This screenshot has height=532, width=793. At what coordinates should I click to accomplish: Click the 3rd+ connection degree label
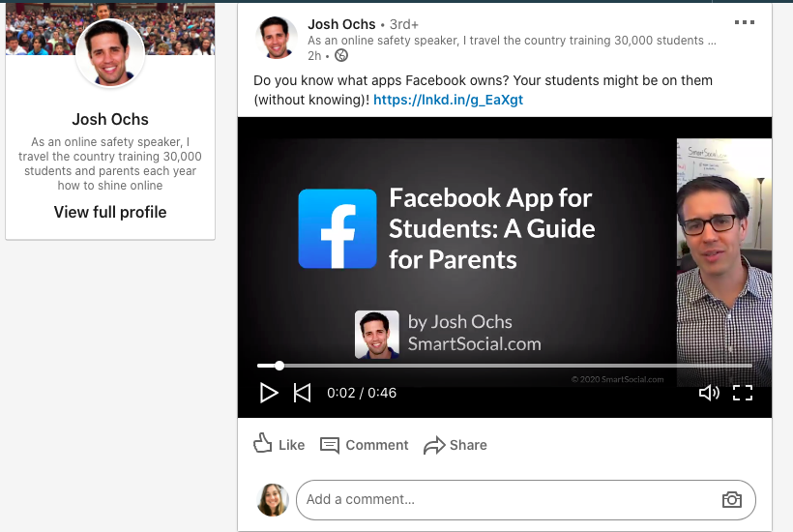(404, 24)
